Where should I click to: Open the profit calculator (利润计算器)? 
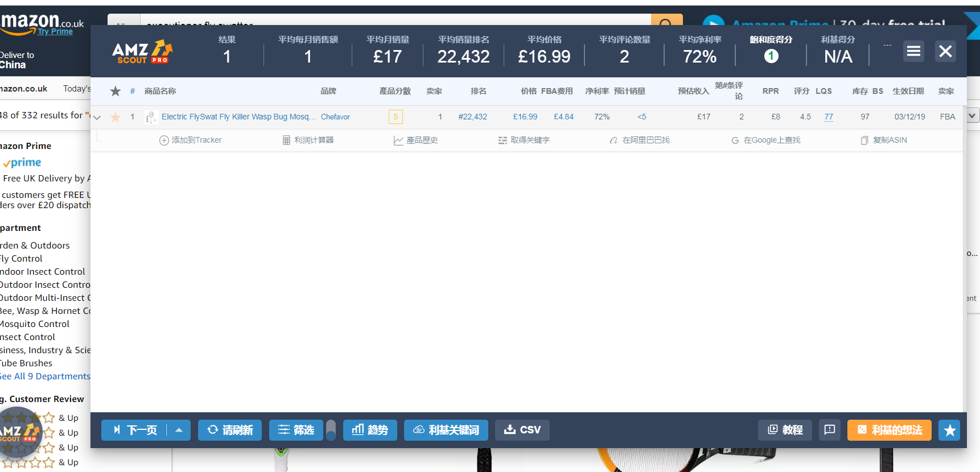click(308, 140)
